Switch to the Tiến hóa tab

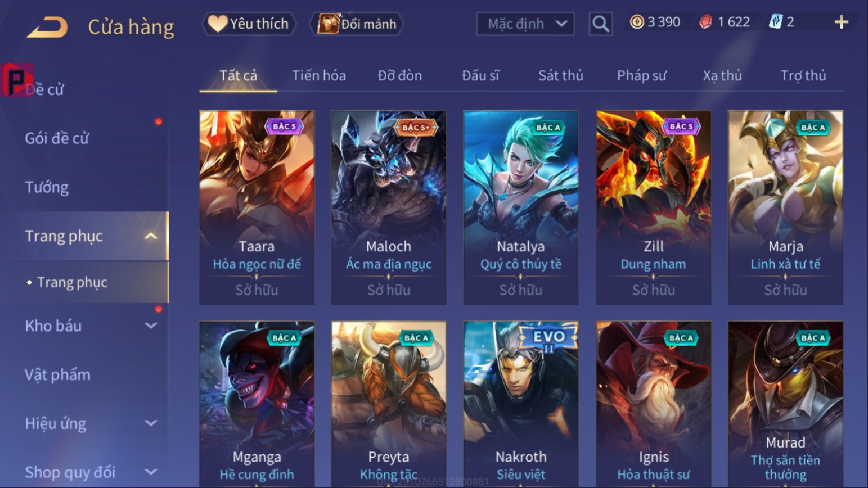pyautogui.click(x=319, y=75)
